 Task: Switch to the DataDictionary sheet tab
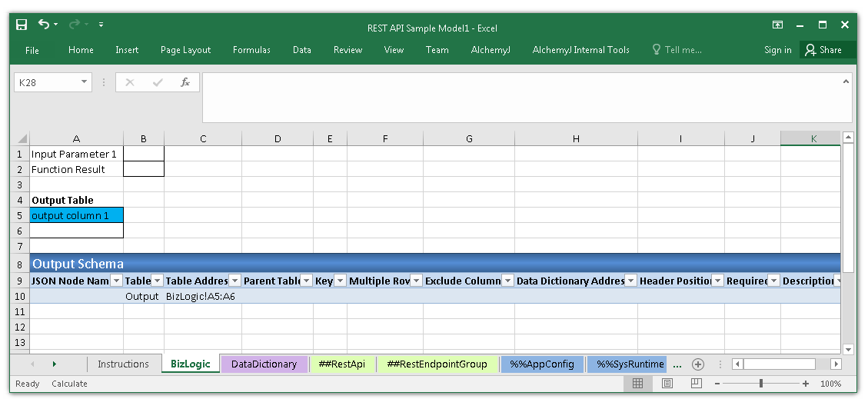(264, 364)
